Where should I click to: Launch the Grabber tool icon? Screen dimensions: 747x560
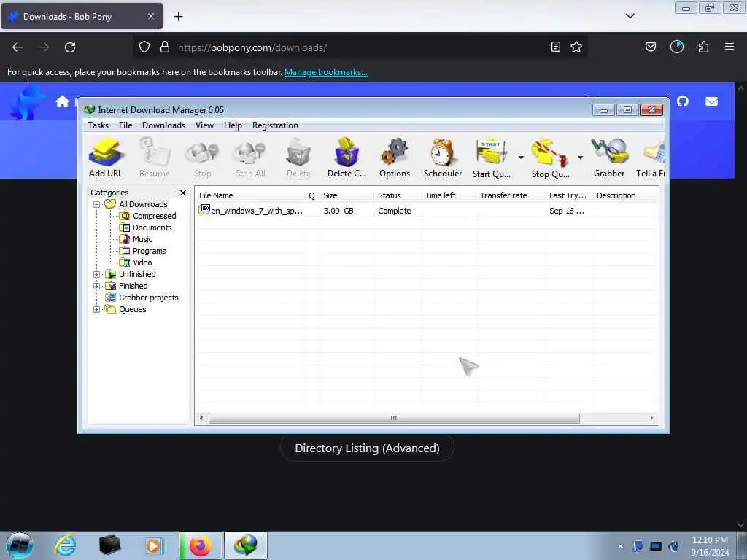(x=609, y=157)
